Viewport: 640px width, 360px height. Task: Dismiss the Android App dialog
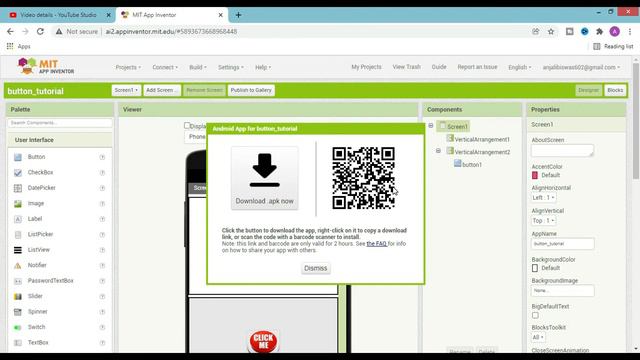tap(316, 268)
